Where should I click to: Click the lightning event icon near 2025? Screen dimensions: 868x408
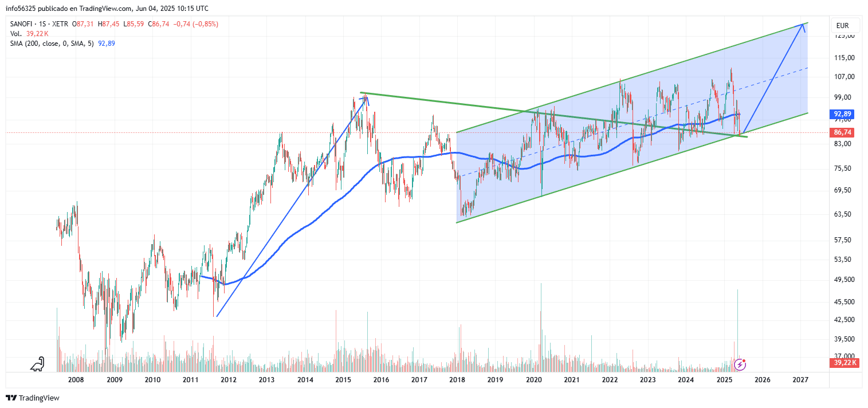coord(740,364)
